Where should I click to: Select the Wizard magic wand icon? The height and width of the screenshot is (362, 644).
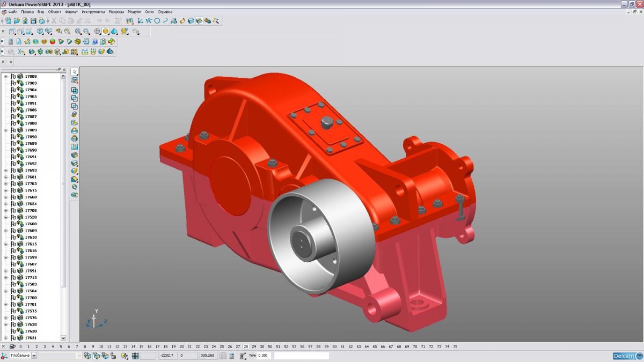216,20
